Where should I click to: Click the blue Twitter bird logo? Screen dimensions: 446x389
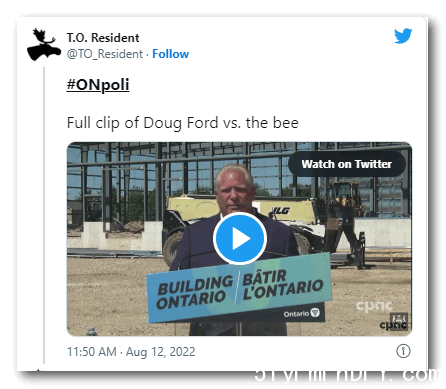[x=403, y=36]
